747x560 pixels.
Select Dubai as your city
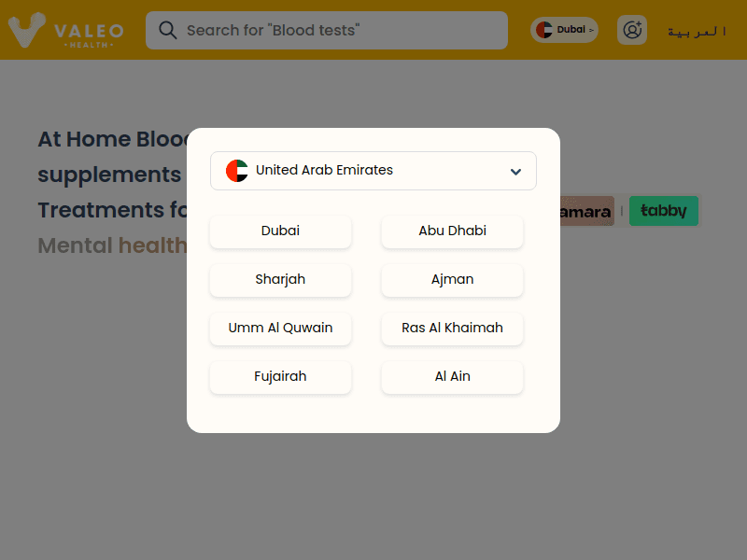pyautogui.click(x=280, y=231)
